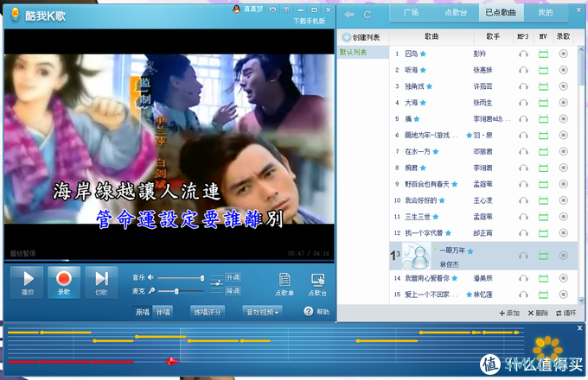
Task: Click the MP3 headphone icon for 我曾用心爱着你
Action: pos(523,278)
